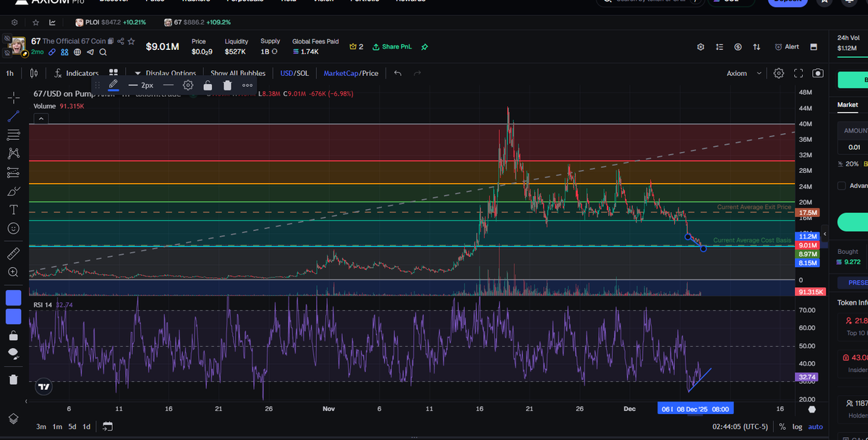Click the floating toolbar pencil color icon
The width and height of the screenshot is (868, 440).
tap(114, 85)
